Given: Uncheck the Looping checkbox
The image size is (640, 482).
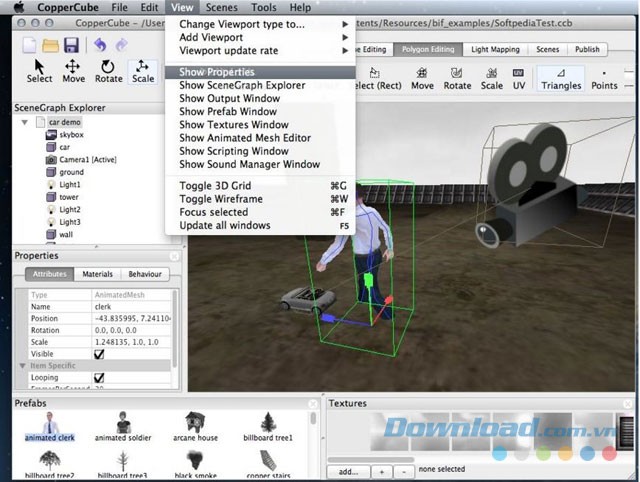Looking at the screenshot, I should [98, 378].
